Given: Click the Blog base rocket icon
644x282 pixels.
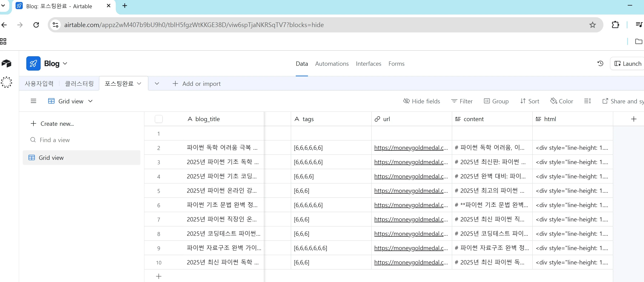Looking at the screenshot, I should (33, 64).
